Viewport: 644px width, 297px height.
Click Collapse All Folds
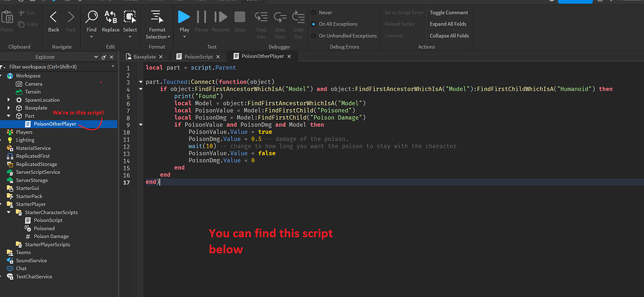coord(449,36)
